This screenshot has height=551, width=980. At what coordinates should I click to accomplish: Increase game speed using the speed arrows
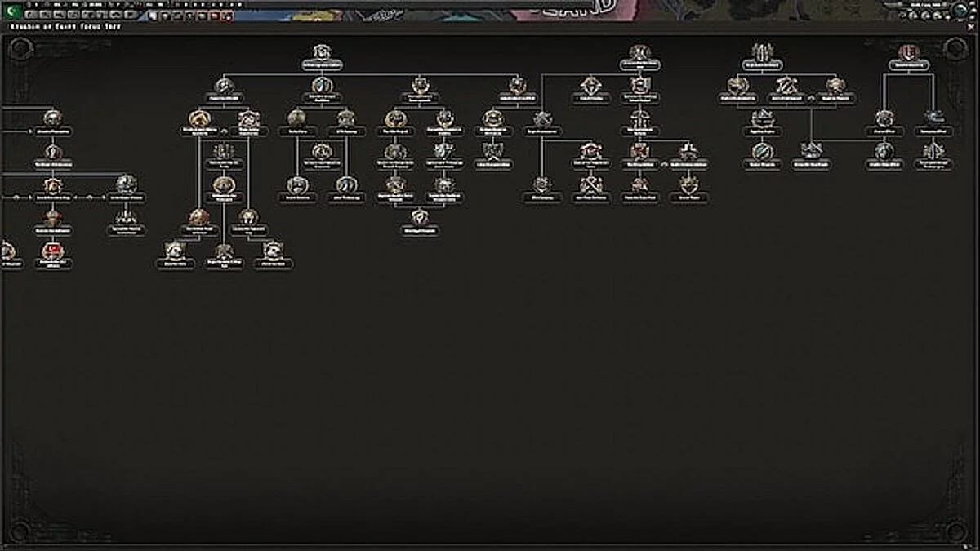pos(972,10)
